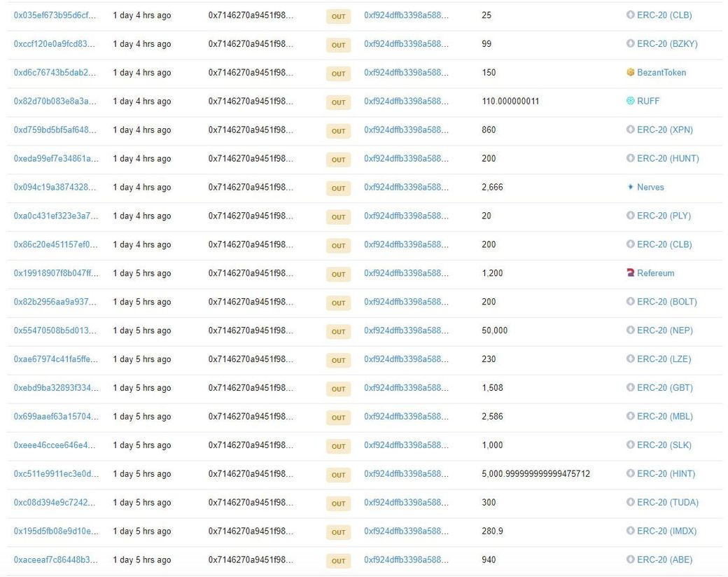Screen dimensions: 728x577
Task: Open transaction hash 0x19918907f8b047ff...
Action: click(56, 273)
